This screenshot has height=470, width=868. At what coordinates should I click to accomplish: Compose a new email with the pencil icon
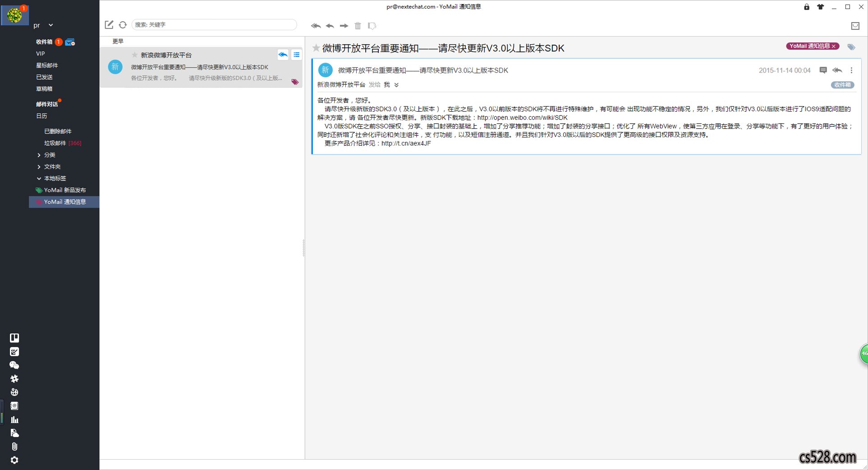[109, 25]
